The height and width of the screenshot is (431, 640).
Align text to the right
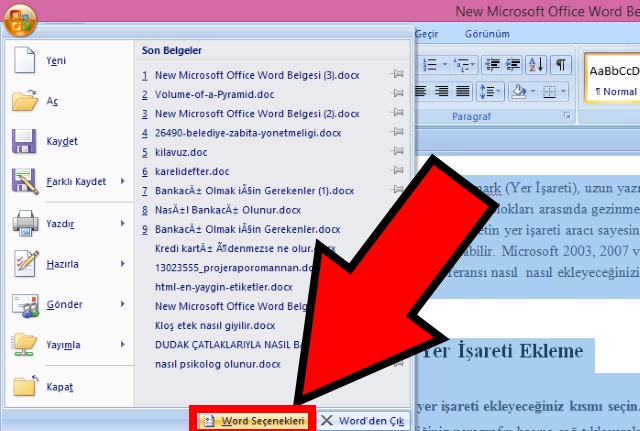[442, 91]
